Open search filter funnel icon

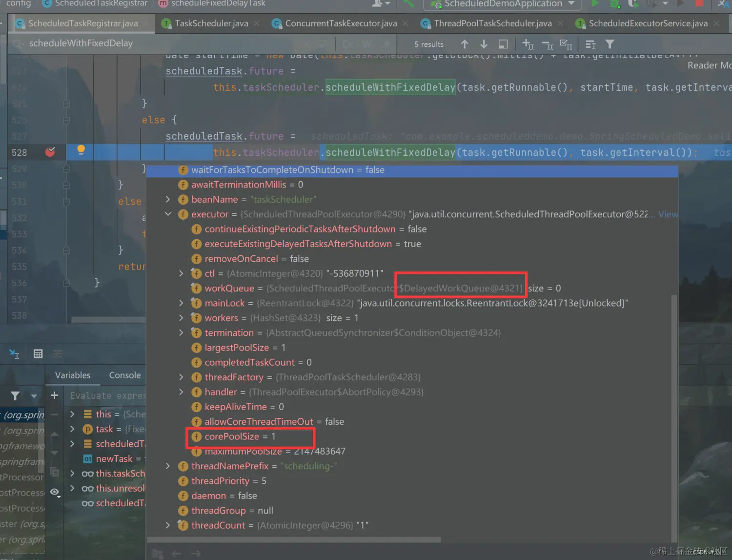point(610,44)
